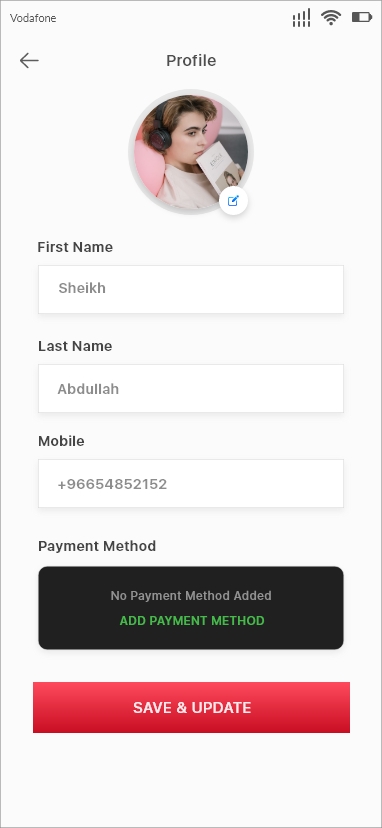Click the Payment Method heading
Screen dimensions: 382x828
[97, 545]
